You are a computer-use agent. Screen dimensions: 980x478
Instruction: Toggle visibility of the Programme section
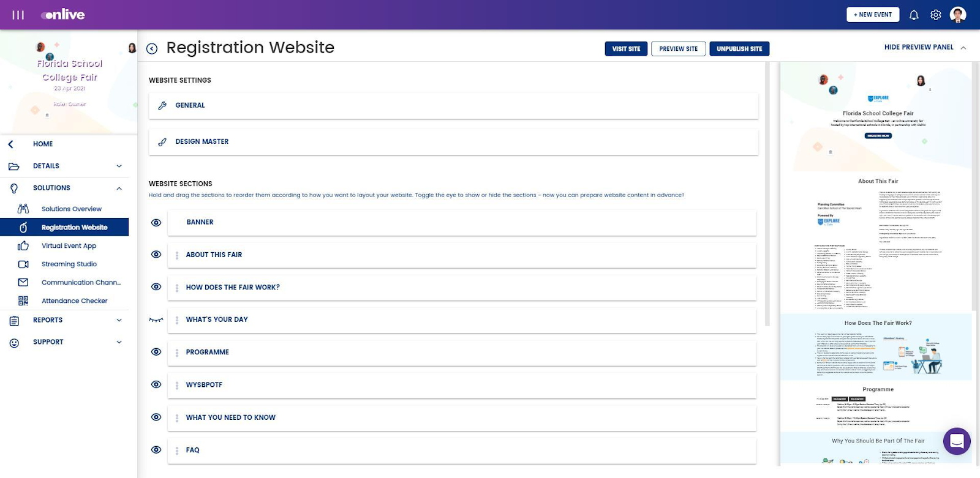pos(156,352)
